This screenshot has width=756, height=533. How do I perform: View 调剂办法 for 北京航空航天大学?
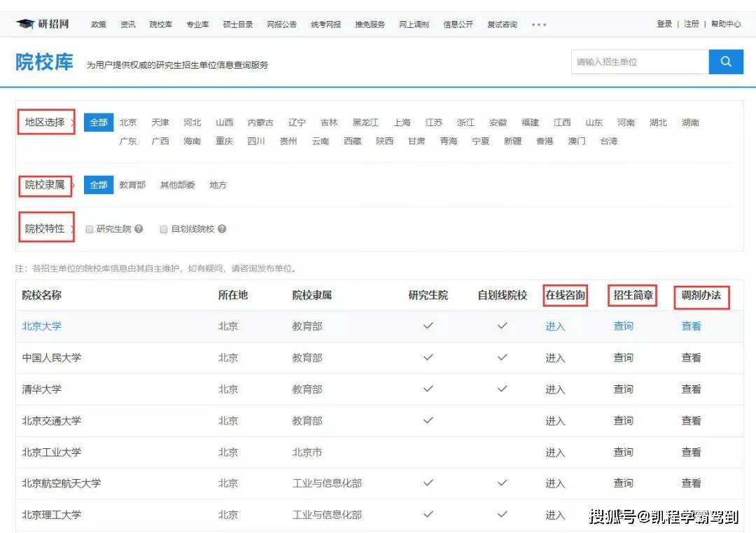click(691, 483)
